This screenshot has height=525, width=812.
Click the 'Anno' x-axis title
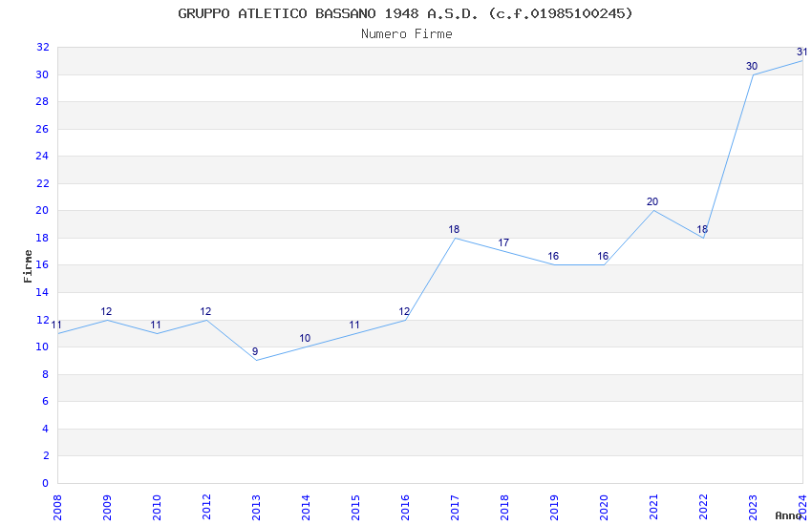click(x=788, y=515)
